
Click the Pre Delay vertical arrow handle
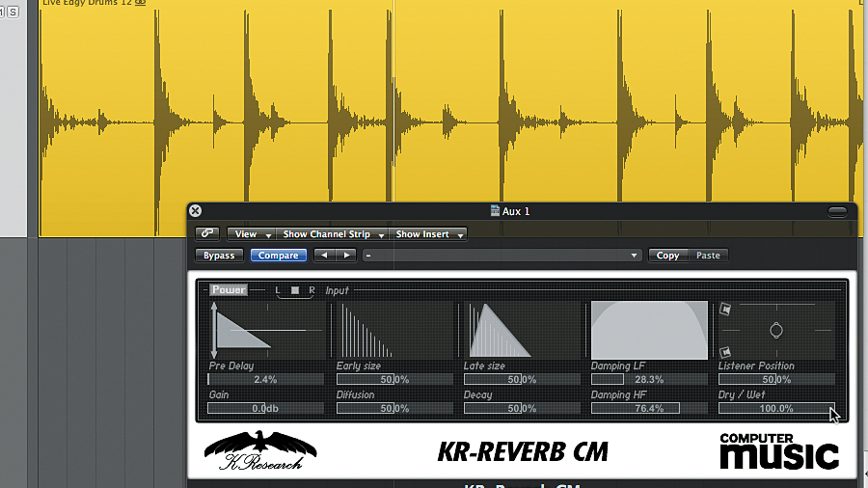(x=214, y=330)
